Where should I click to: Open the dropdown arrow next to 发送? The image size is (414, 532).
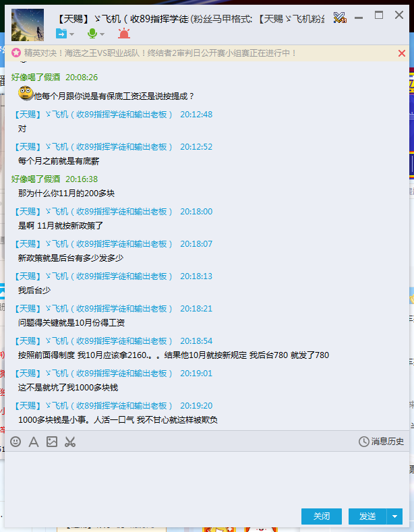tap(394, 516)
